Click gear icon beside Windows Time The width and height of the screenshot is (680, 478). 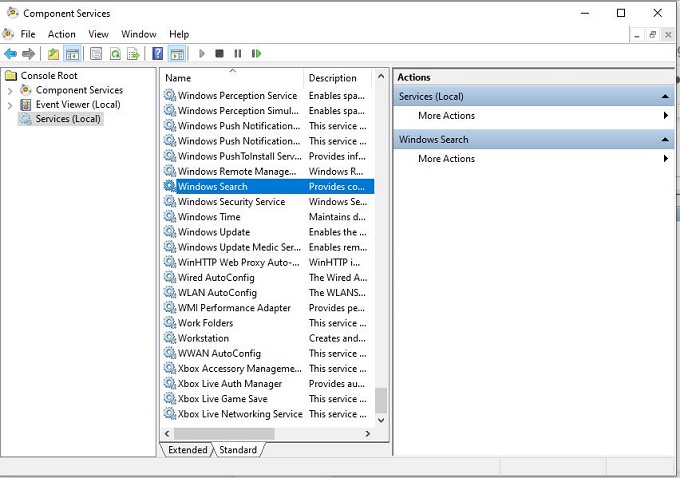[x=170, y=216]
